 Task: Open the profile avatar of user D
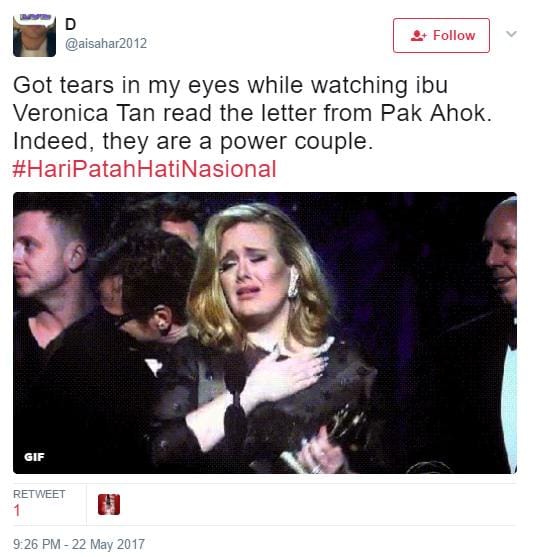[34, 36]
